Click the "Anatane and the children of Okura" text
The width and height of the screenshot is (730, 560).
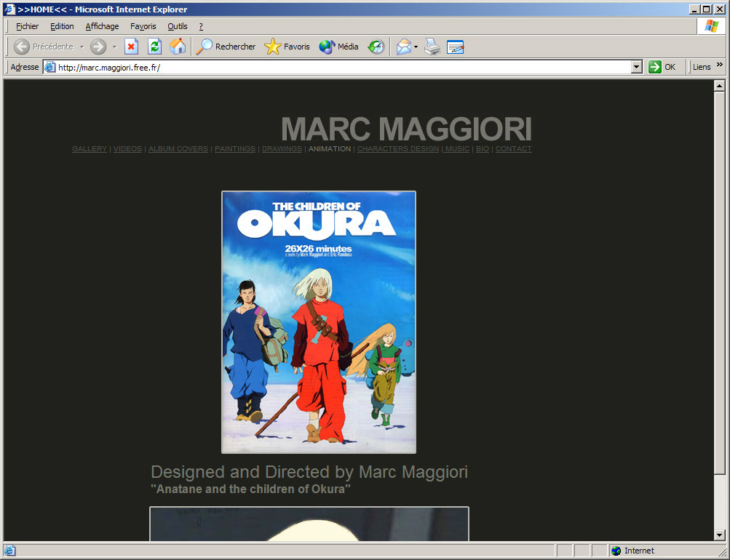[250, 489]
